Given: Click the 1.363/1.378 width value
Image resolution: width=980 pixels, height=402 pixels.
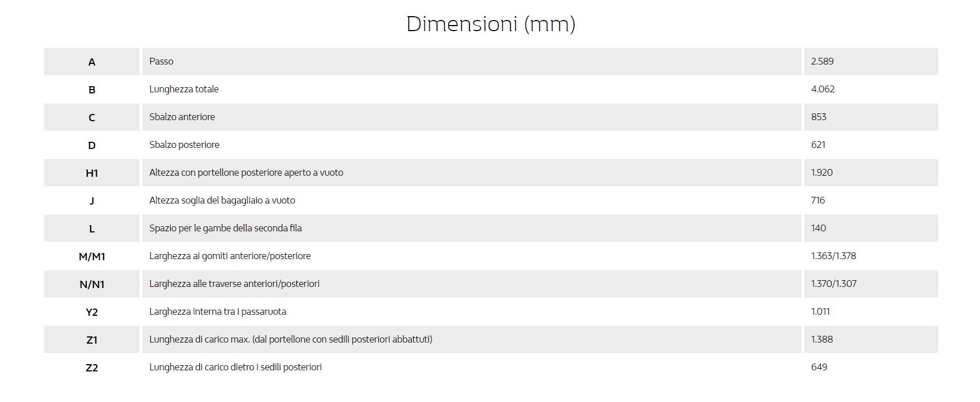Looking at the screenshot, I should [833, 256].
